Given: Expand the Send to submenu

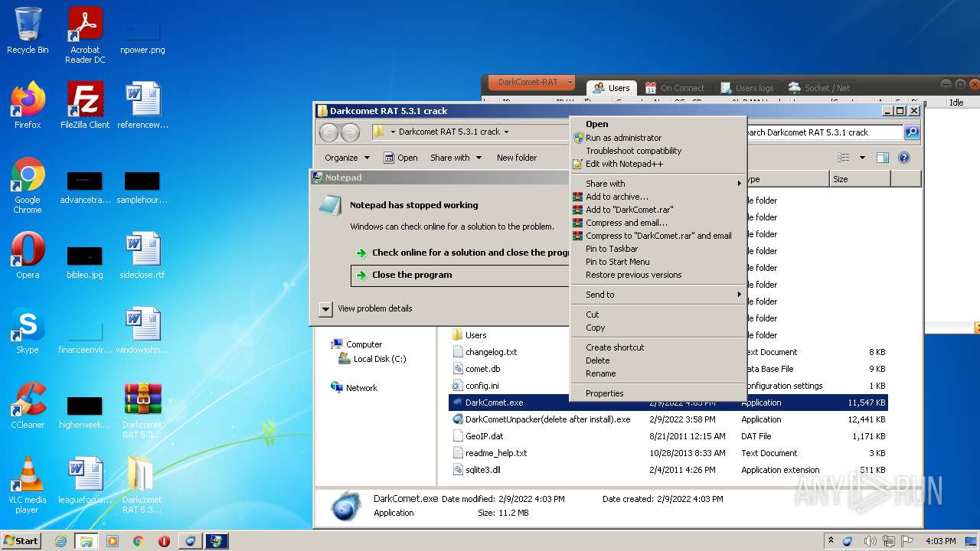Looking at the screenshot, I should point(658,295).
